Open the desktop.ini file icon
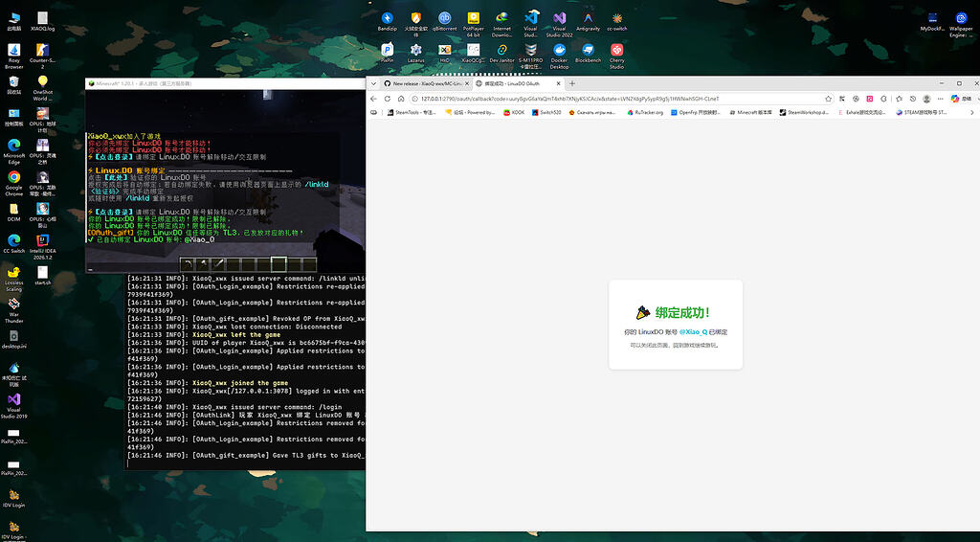The height and width of the screenshot is (542, 980). [x=13, y=339]
